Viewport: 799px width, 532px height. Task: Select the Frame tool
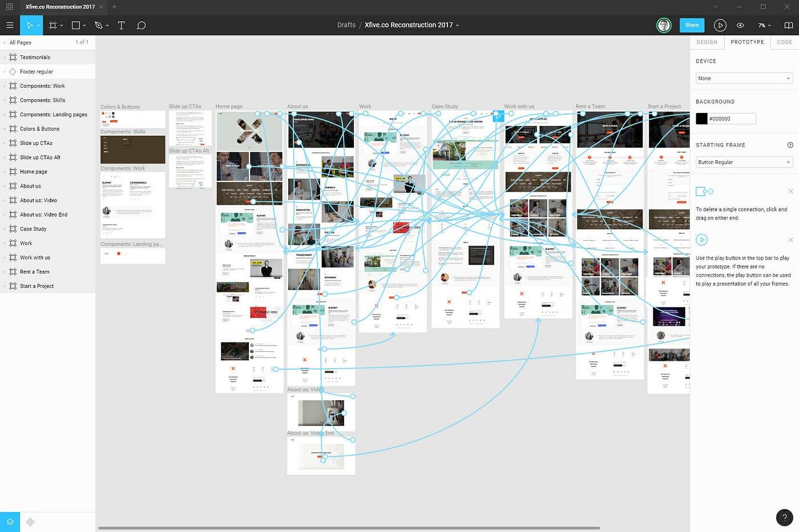click(53, 25)
